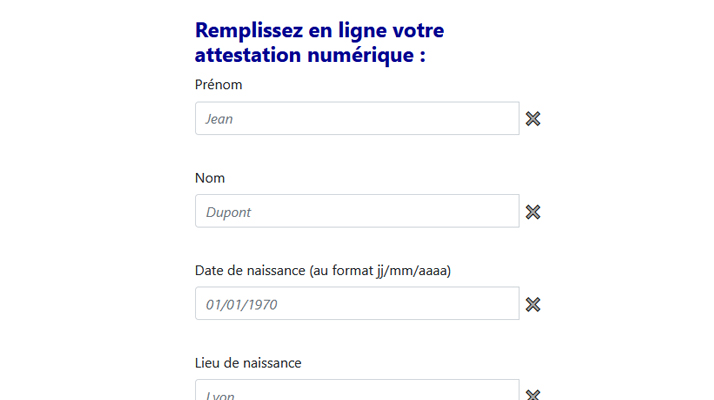
Task: Clear the Prénom field with its X icon
Action: [x=533, y=119]
